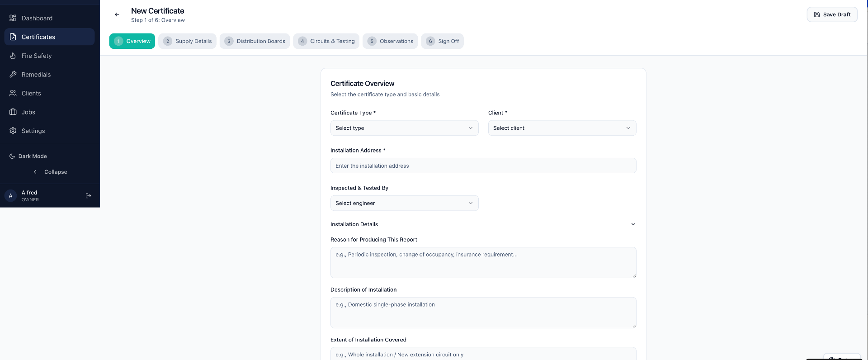This screenshot has width=868, height=360.
Task: Click the Save Draft button
Action: point(832,14)
